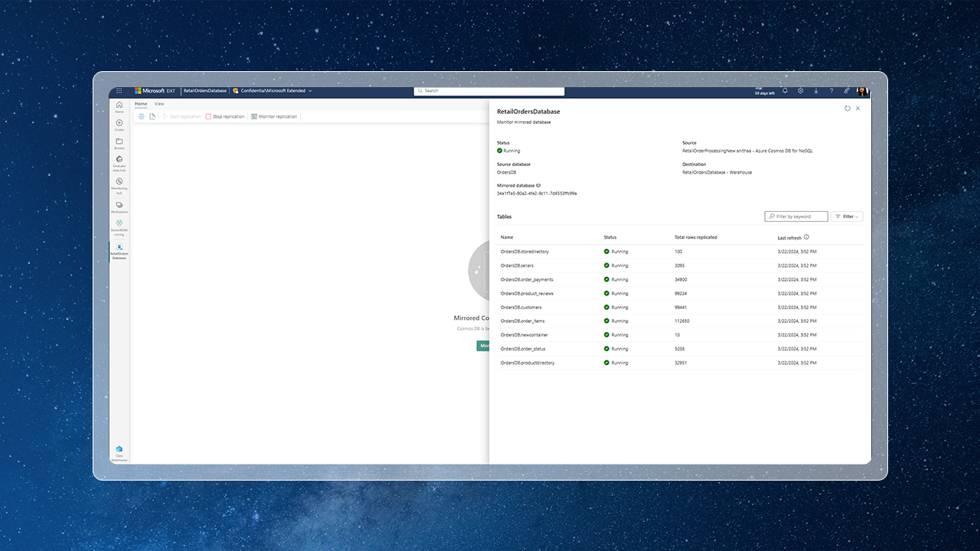Click the Monitor replication button
The image size is (980, 551).
coord(274,116)
